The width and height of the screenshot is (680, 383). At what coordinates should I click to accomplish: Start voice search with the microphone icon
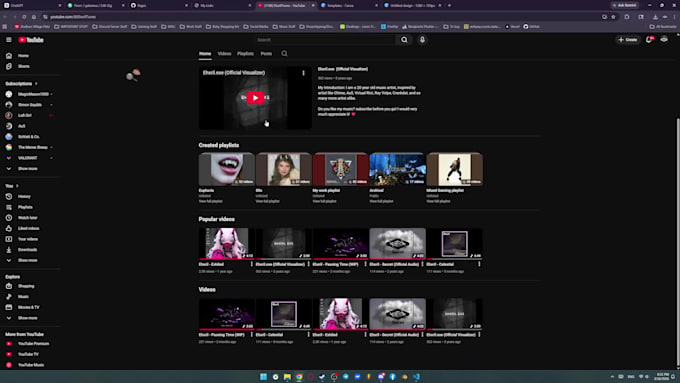pyautogui.click(x=422, y=39)
